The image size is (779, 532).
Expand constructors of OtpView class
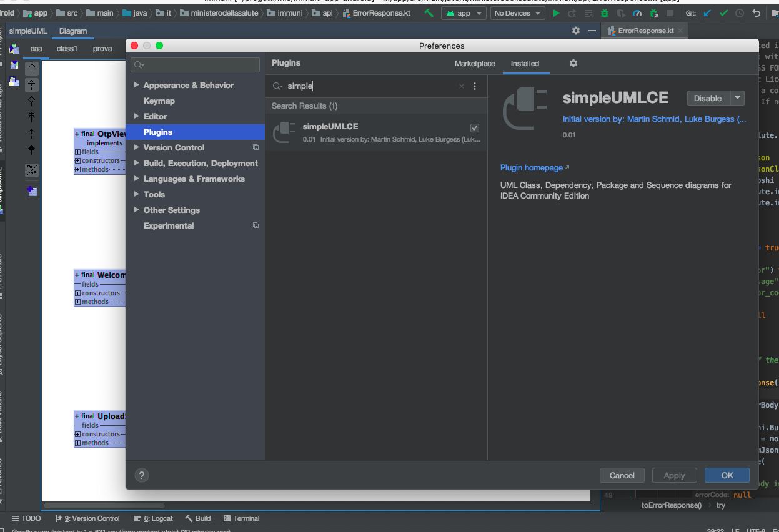[x=78, y=160]
